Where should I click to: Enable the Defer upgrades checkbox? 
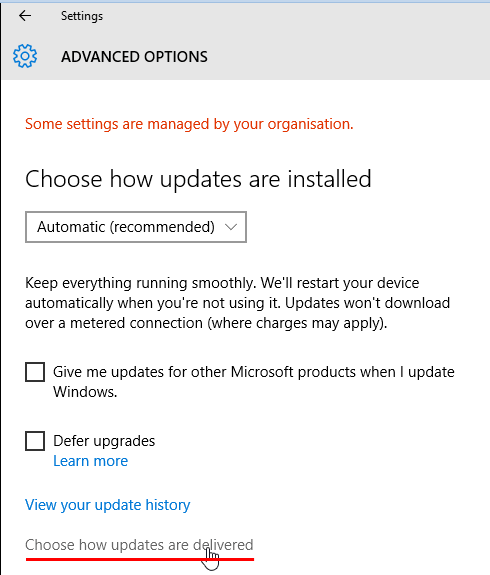point(35,441)
